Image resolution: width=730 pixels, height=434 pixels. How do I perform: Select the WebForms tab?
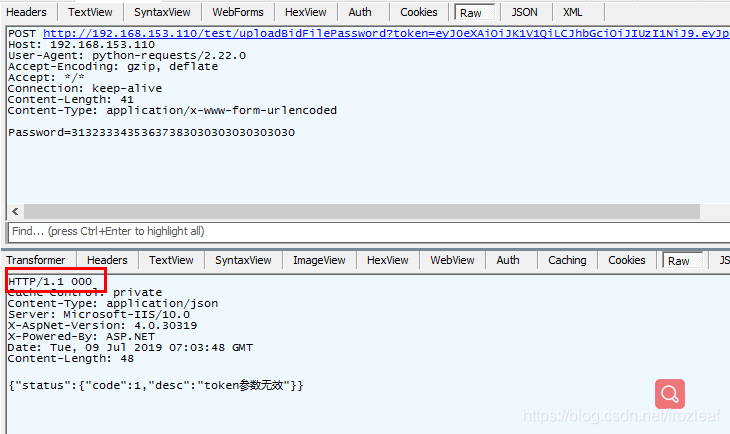coord(238,12)
